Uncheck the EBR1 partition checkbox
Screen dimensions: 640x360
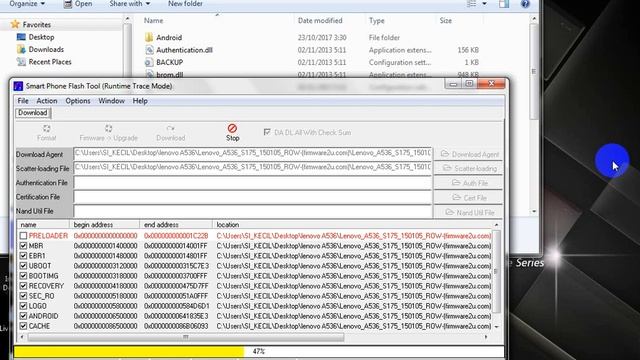point(23,256)
